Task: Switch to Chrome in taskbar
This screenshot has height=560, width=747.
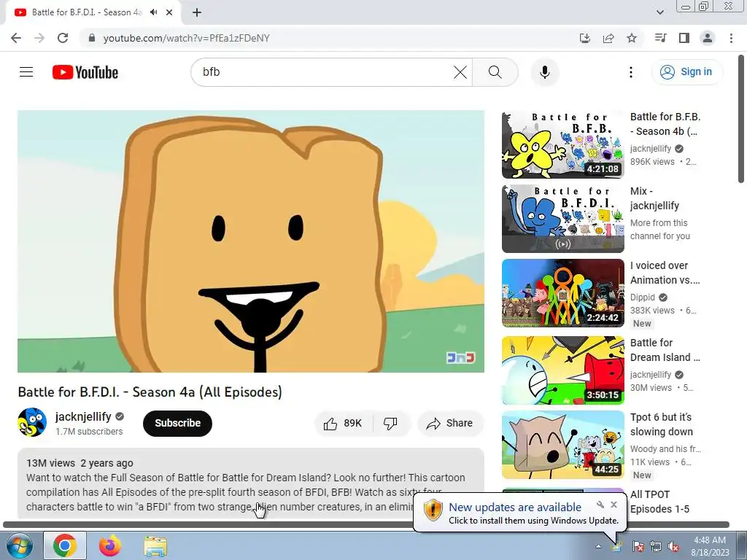Action: point(65,545)
